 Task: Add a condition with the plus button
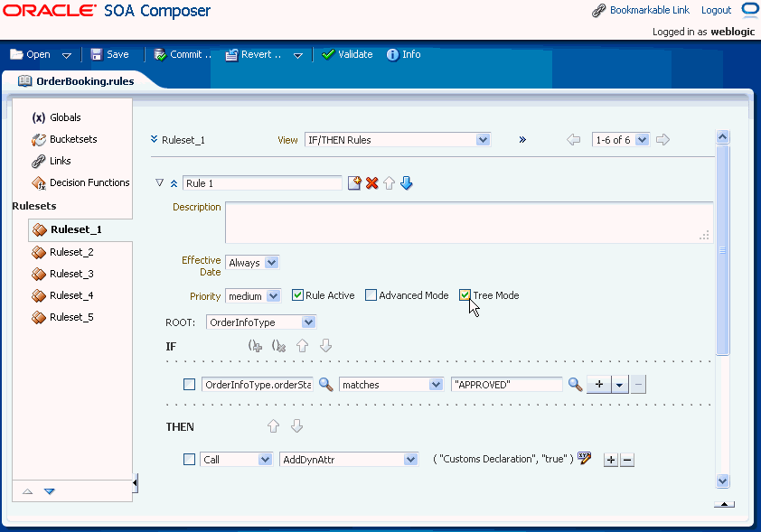[599, 385]
